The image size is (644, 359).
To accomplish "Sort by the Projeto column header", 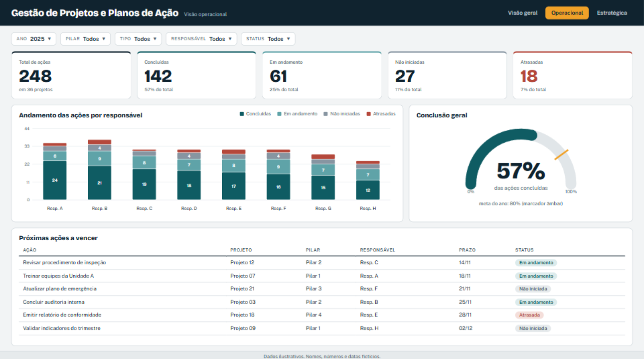I will [x=241, y=250].
